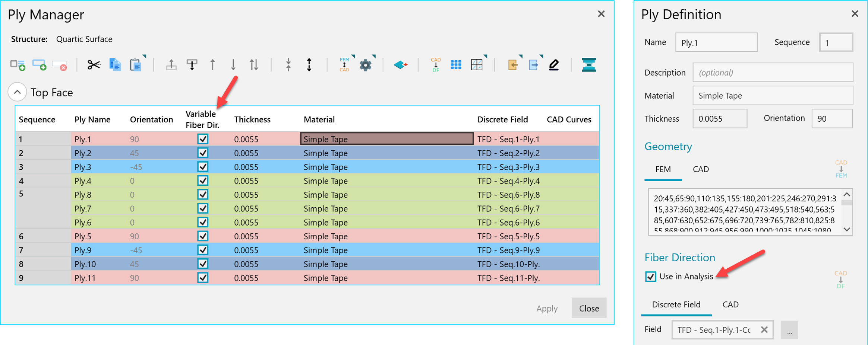Click the CAD to DF toolbar icon
The width and height of the screenshot is (868, 345).
(436, 64)
